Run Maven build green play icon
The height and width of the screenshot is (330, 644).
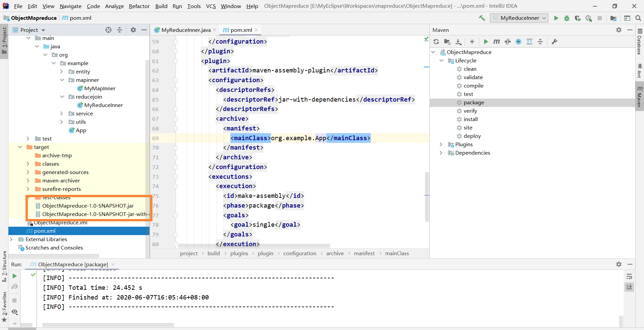coord(486,42)
